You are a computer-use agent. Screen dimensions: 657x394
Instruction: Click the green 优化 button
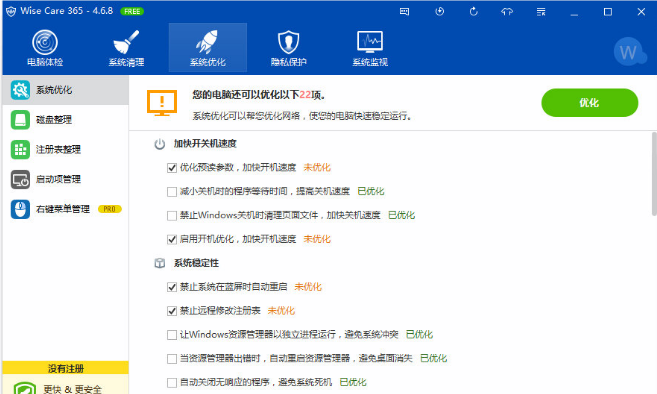[590, 103]
